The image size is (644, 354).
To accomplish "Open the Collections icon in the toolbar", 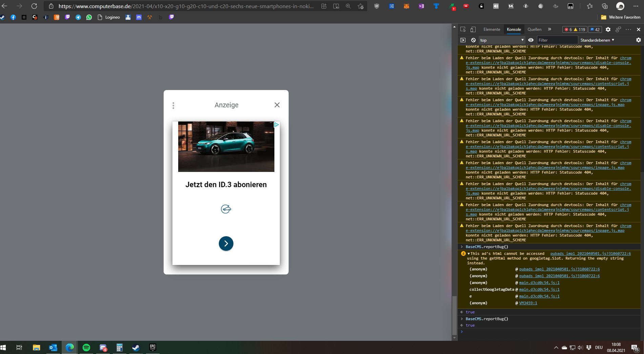I will 605,6.
